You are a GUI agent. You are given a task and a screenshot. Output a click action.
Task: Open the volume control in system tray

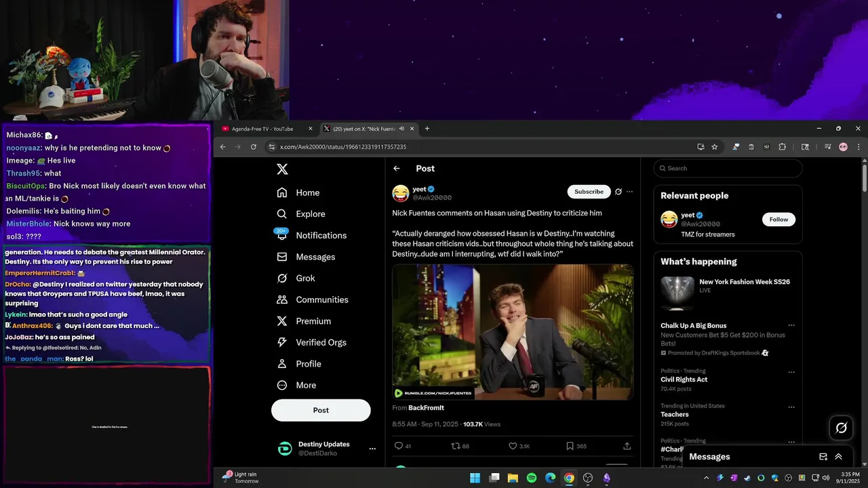pos(825,478)
